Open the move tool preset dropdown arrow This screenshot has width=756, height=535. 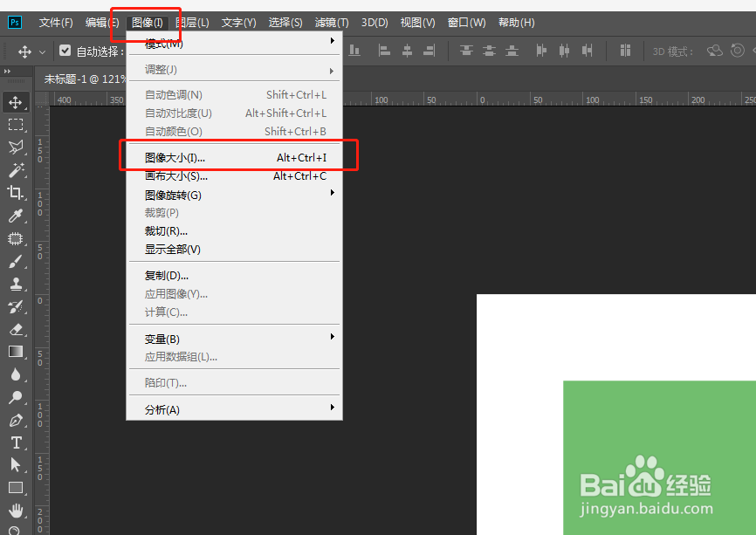point(43,52)
